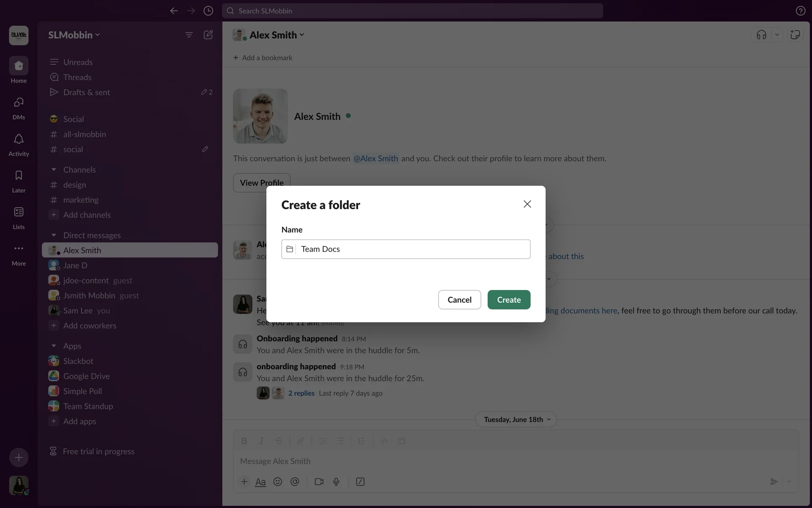Image resolution: width=812 pixels, height=508 pixels.
Task: Click the Create folder button
Action: 509,300
